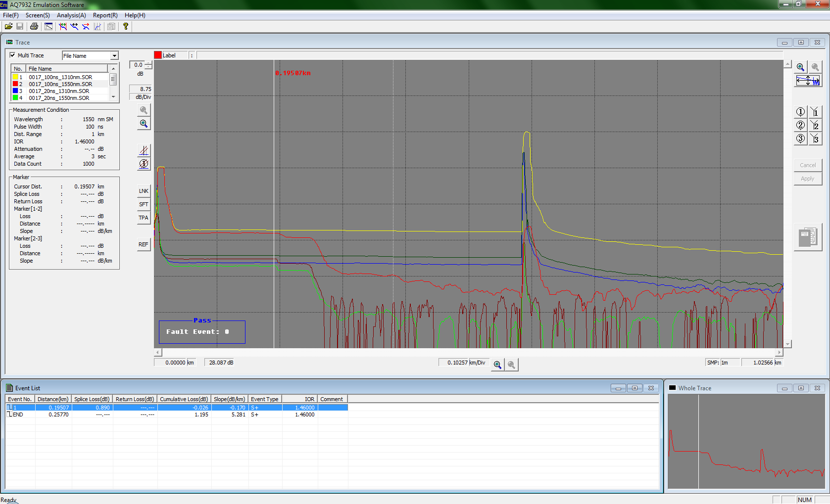This screenshot has height=504, width=830.
Task: Click the yellow question mark Help icon
Action: pyautogui.click(x=126, y=26)
